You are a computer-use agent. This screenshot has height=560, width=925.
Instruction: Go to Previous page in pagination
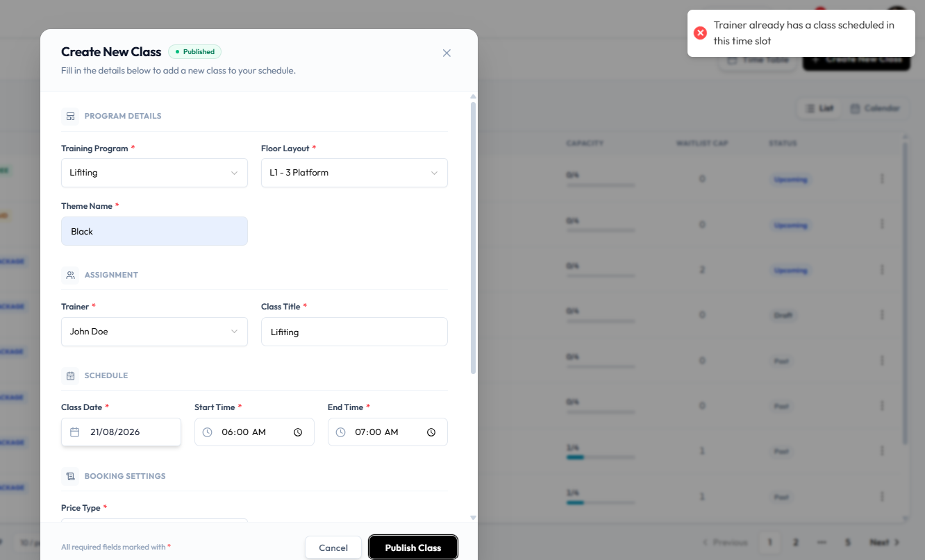pyautogui.click(x=725, y=542)
